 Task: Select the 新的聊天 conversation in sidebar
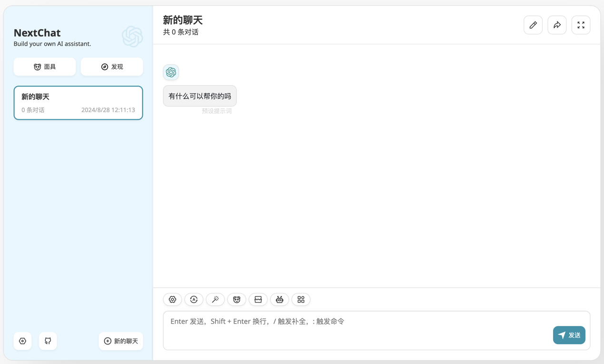(78, 103)
